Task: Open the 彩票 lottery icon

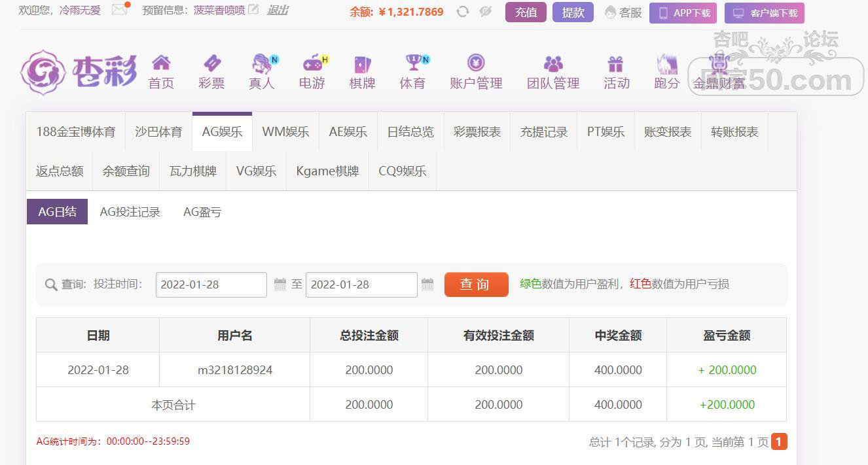Action: [x=211, y=63]
